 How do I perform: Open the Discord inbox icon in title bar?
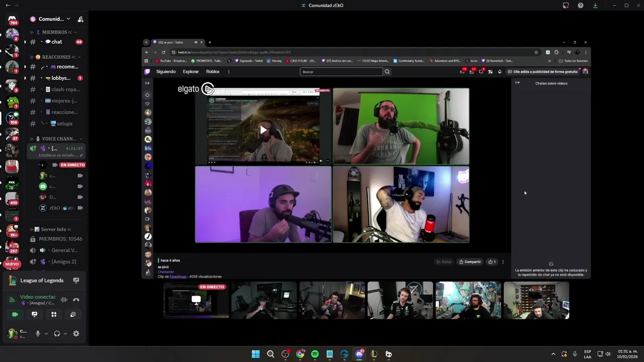click(x=566, y=6)
